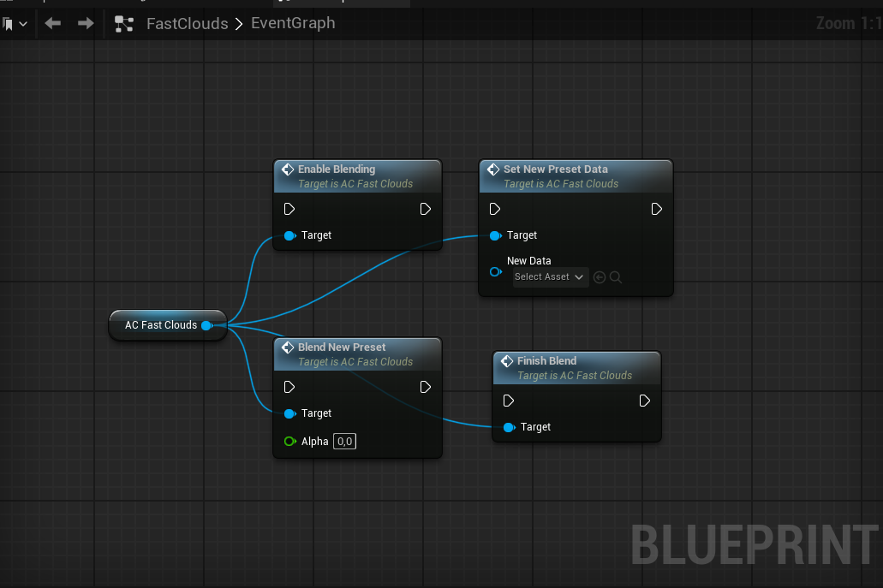
Task: Click the blueprint graph hierarchy icon
Action: [x=124, y=24]
